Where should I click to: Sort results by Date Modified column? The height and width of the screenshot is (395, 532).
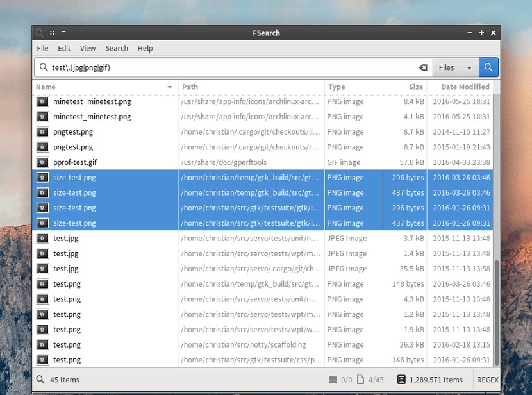coord(460,87)
